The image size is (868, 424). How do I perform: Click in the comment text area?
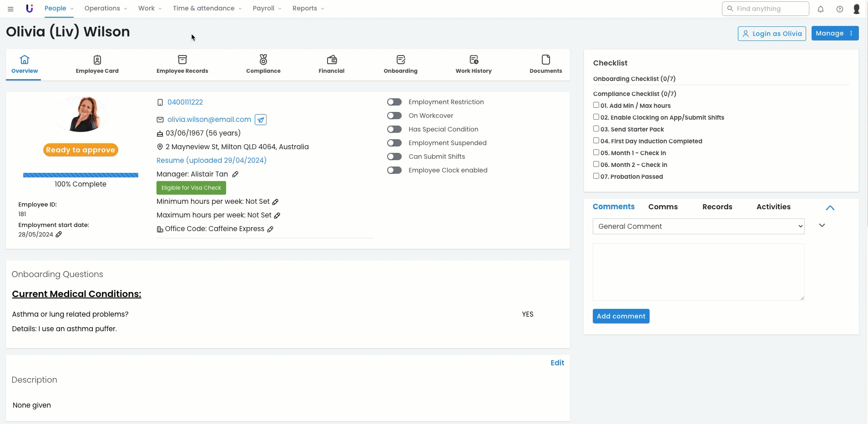pos(698,272)
